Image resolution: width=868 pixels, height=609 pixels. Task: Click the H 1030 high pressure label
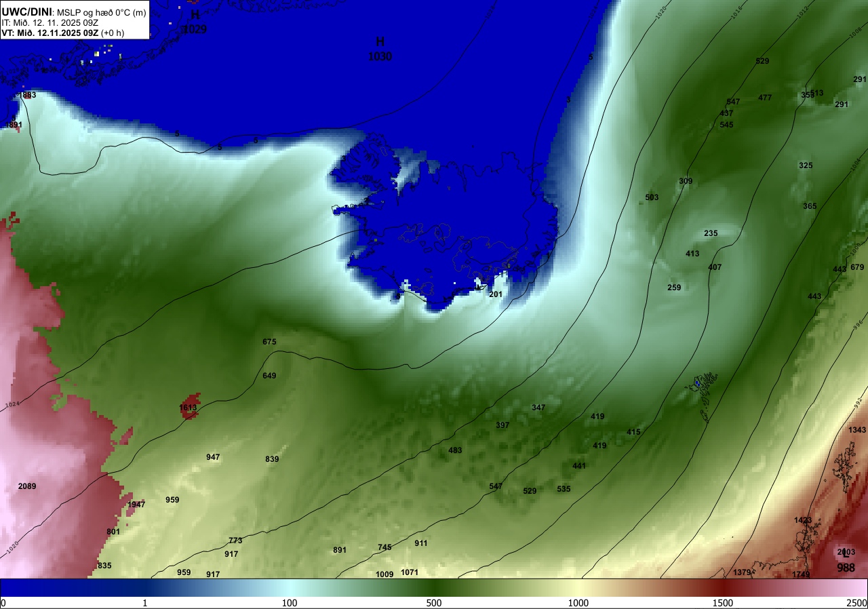[x=380, y=50]
